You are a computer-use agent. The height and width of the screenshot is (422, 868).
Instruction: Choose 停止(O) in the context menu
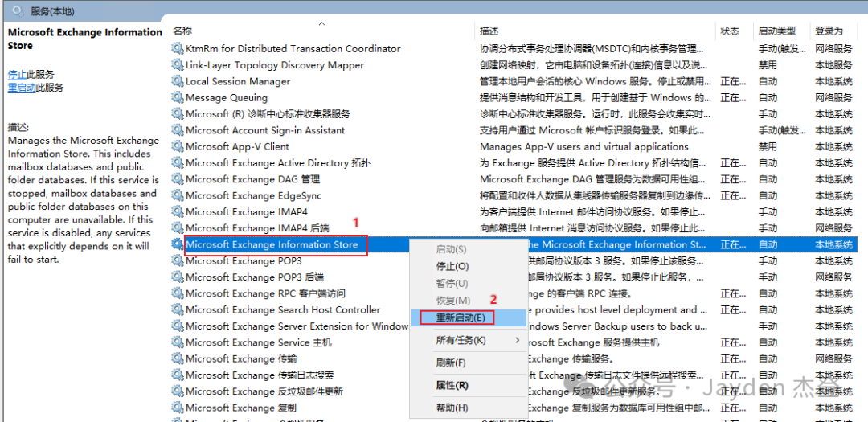coord(452,266)
